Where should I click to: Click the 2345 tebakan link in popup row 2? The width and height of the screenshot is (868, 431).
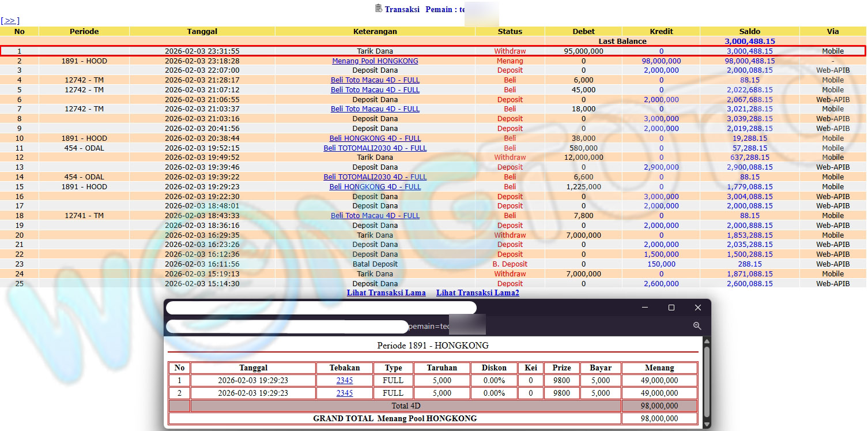pyautogui.click(x=344, y=393)
